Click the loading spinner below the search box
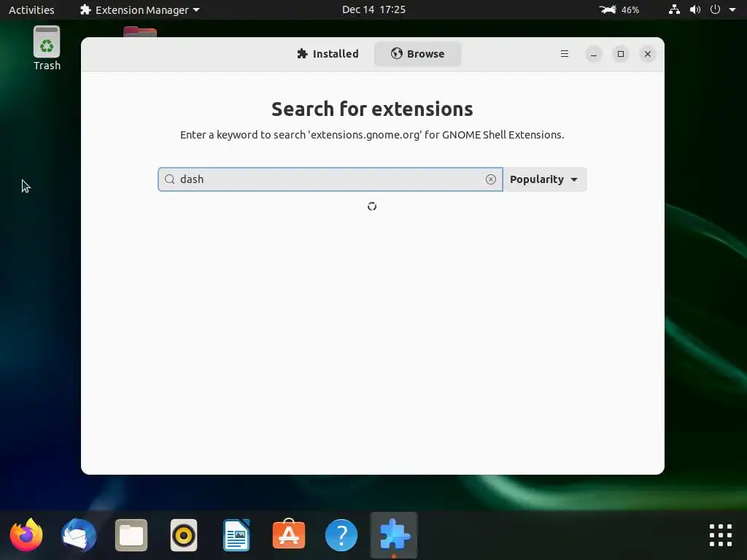Viewport: 747px width, 560px height. 372,206
